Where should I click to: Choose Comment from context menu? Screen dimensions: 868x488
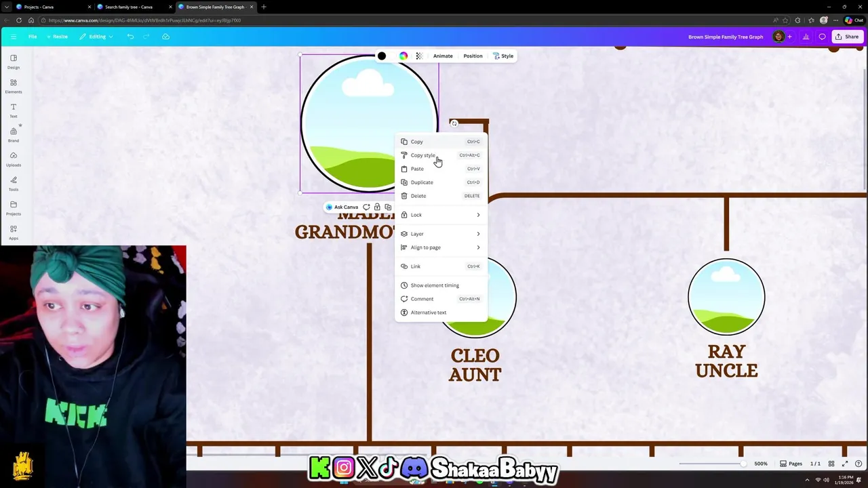pos(441,299)
